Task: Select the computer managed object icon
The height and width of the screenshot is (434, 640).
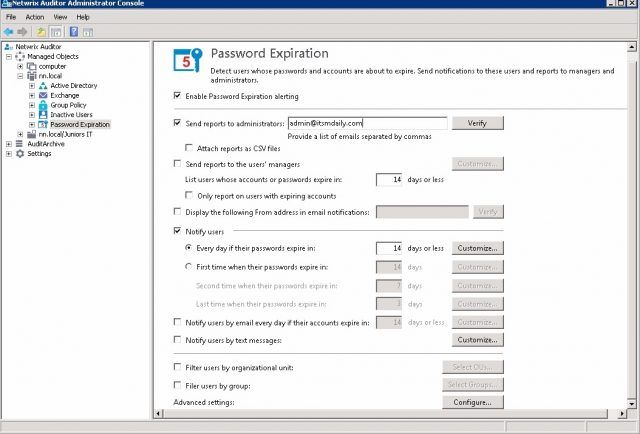Action: 31,66
